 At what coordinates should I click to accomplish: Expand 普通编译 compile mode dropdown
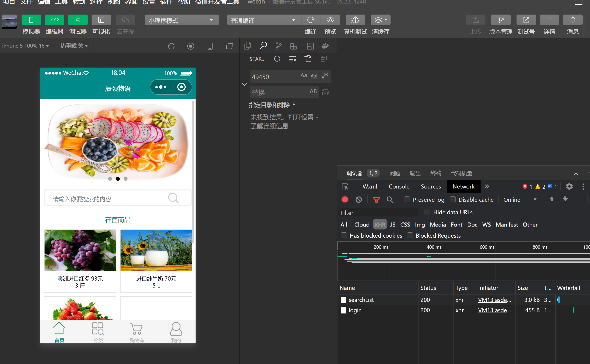click(x=264, y=20)
